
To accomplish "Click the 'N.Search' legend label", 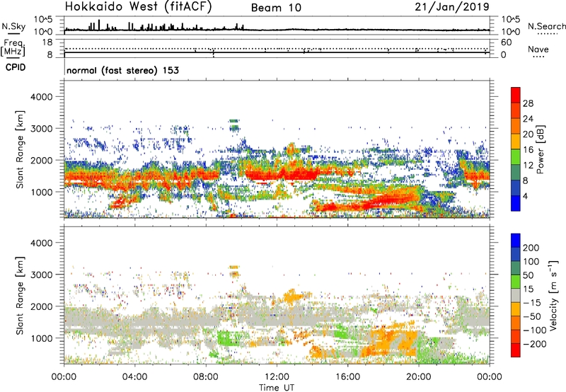I will click(546, 26).
